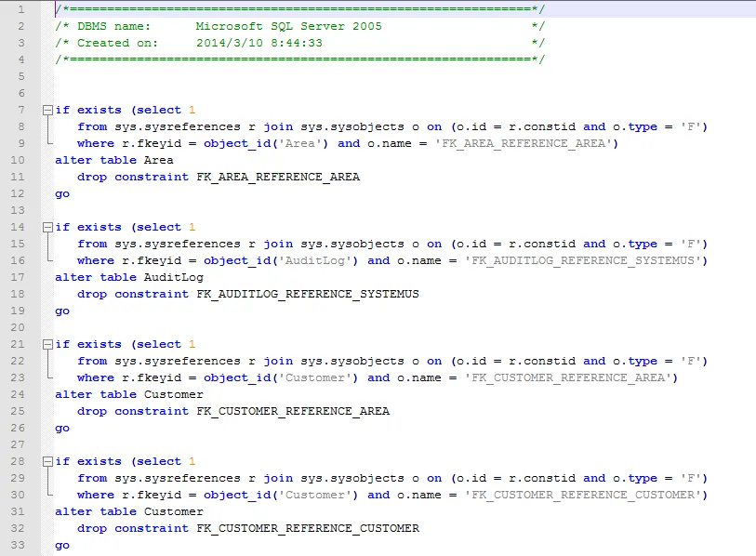Click FK_CUSTOMER_REFERENCE_CUSTOMER on the line 32 drop constraint
The image size is (756, 556).
coord(308,528)
